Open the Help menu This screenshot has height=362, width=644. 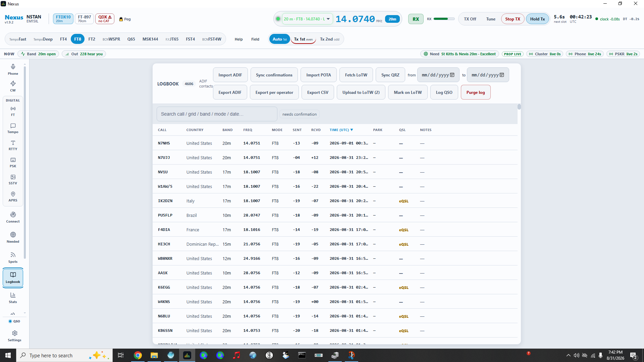tap(238, 39)
